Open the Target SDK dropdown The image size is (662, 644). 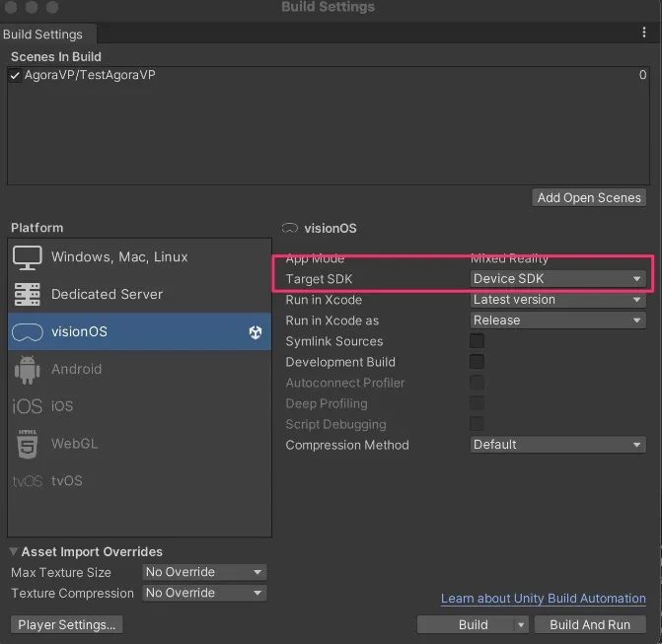pos(557,279)
